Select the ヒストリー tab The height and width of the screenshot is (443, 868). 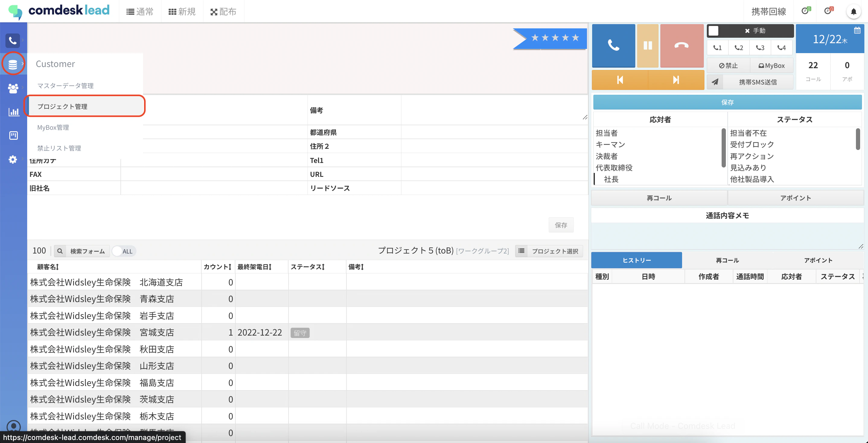tap(637, 260)
